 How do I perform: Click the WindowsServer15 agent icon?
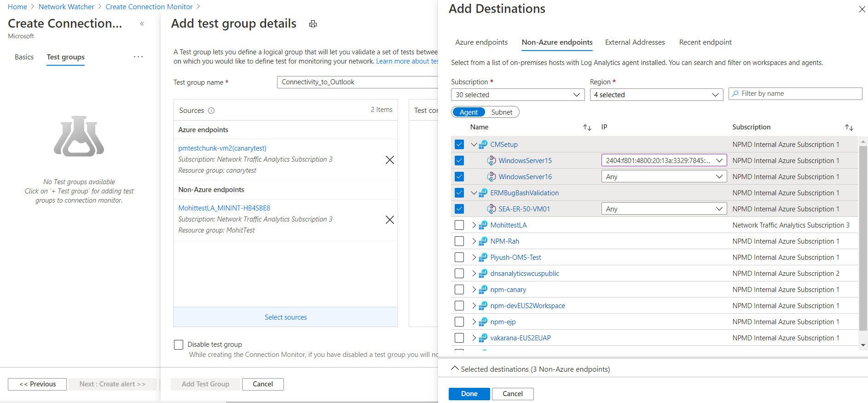[492, 161]
